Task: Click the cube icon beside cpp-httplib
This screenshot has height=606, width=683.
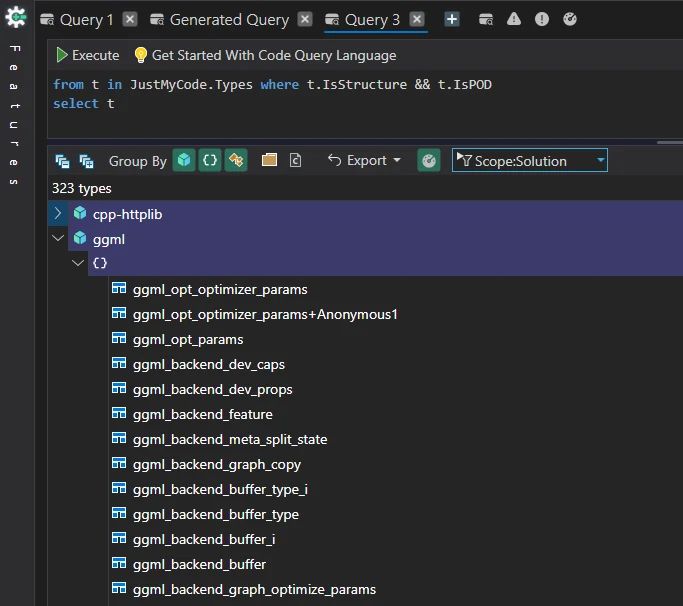Action: pyautogui.click(x=80, y=213)
